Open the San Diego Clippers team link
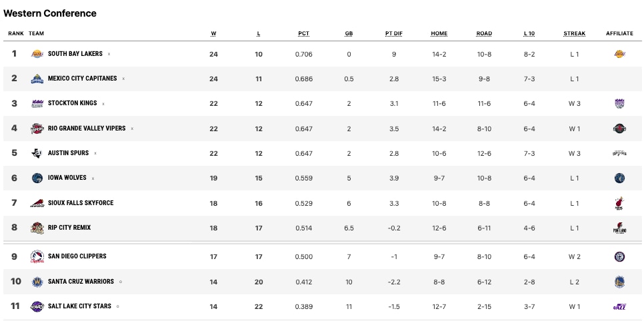The height and width of the screenshot is (321, 644). point(77,256)
